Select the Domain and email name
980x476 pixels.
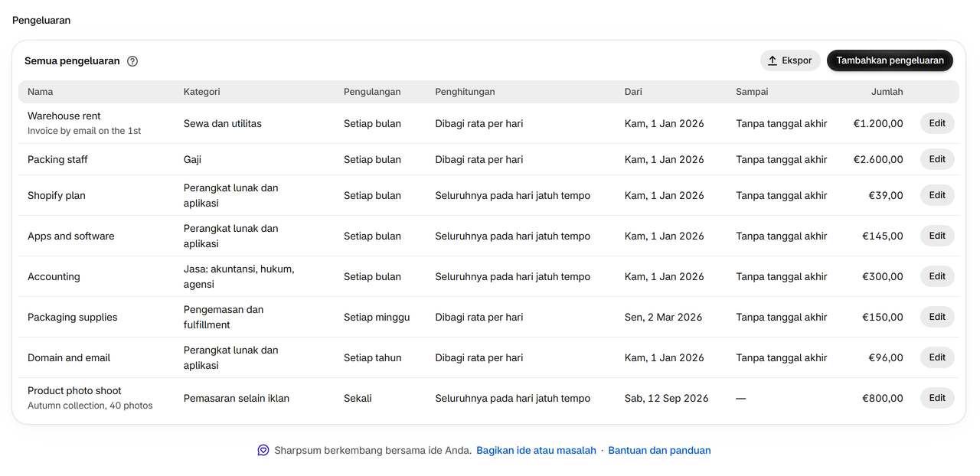[x=69, y=358]
